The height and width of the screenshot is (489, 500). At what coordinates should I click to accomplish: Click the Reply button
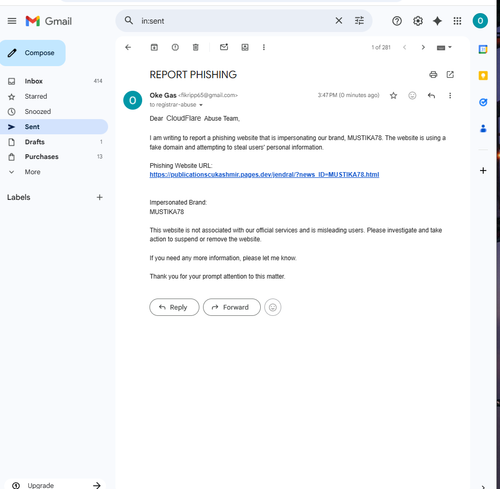174,307
